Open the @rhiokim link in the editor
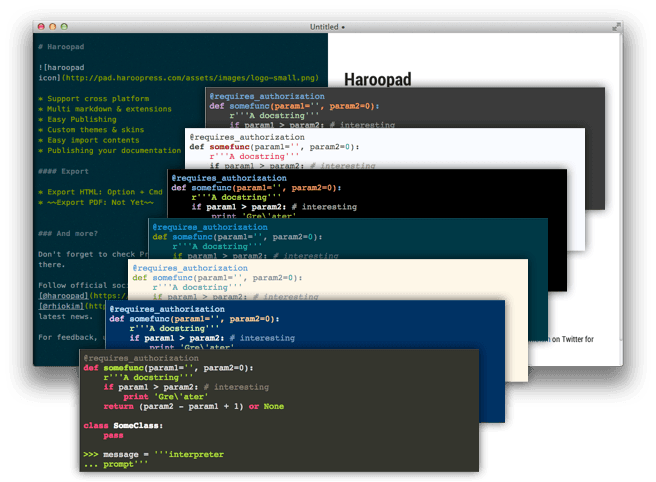Screen dimensions: 656x482 pos(58,306)
